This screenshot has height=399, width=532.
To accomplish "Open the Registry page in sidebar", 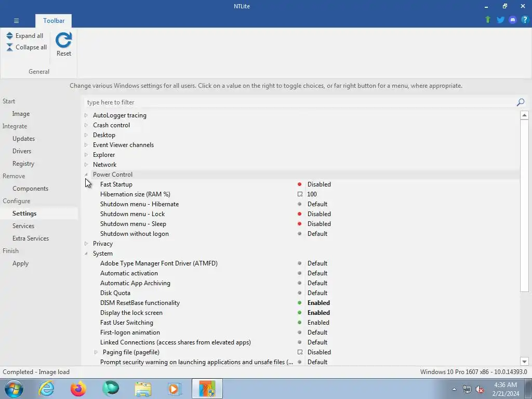I will [23, 164].
